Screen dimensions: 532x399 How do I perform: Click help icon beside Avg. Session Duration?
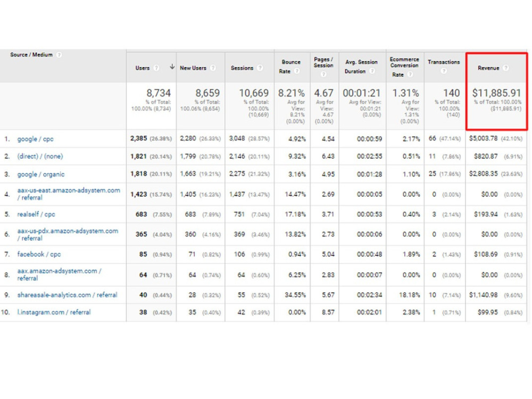pos(372,71)
